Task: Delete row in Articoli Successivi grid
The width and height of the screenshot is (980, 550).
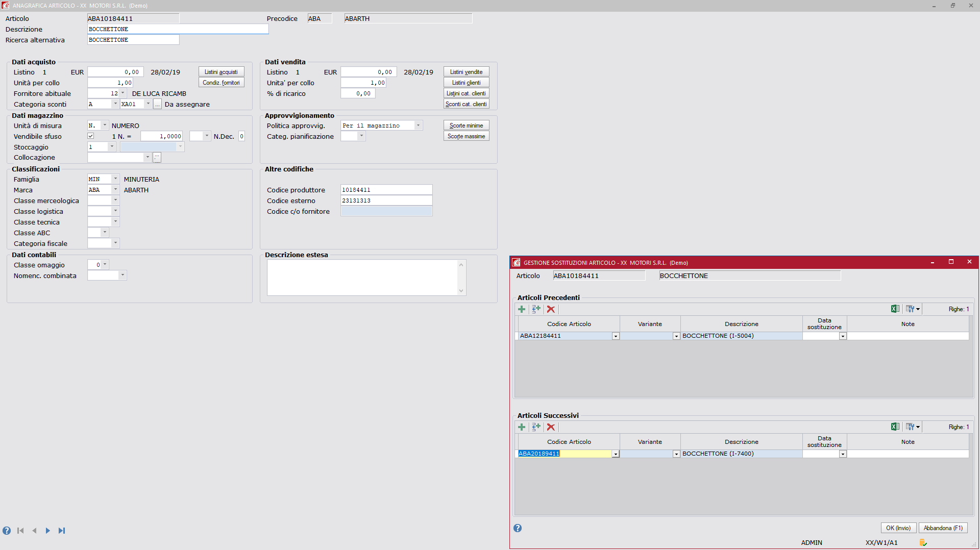Action: [551, 427]
